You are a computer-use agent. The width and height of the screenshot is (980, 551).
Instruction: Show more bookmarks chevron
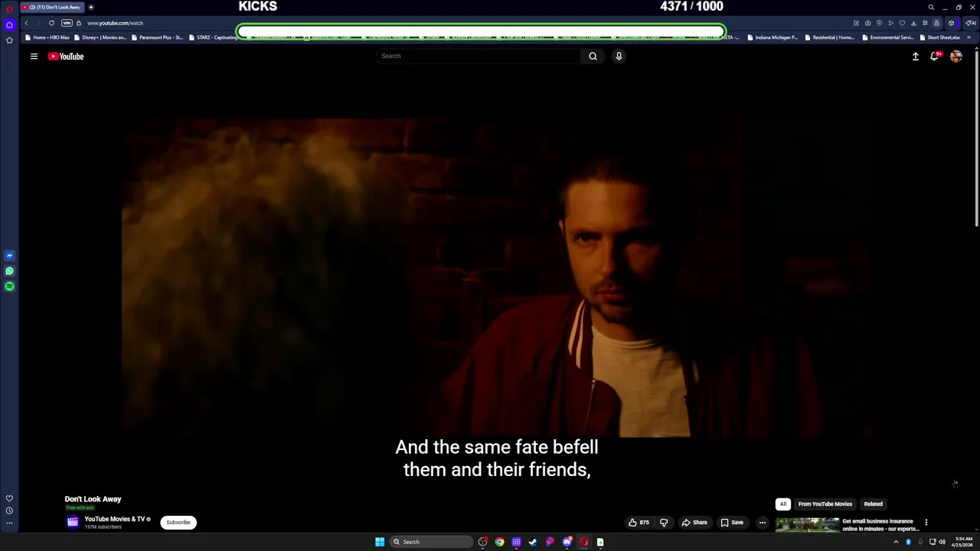click(x=969, y=37)
